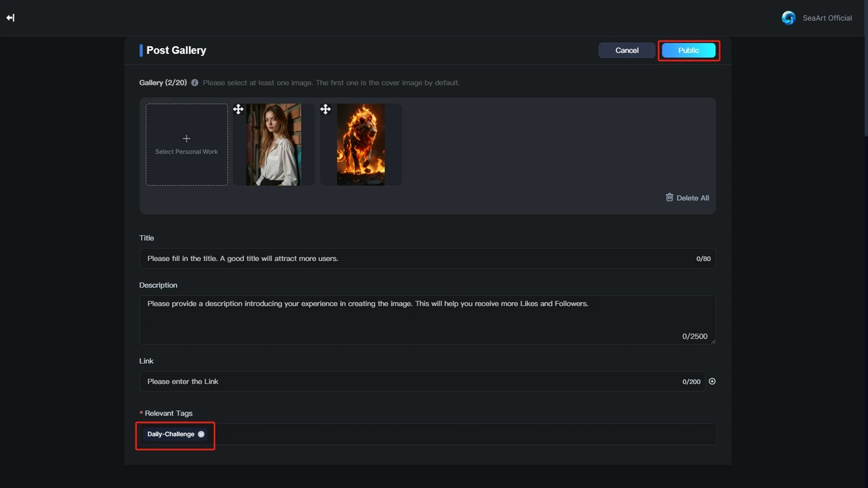Viewport: 868px width, 488px height.
Task: Add another link with the plus circle icon
Action: [712, 381]
